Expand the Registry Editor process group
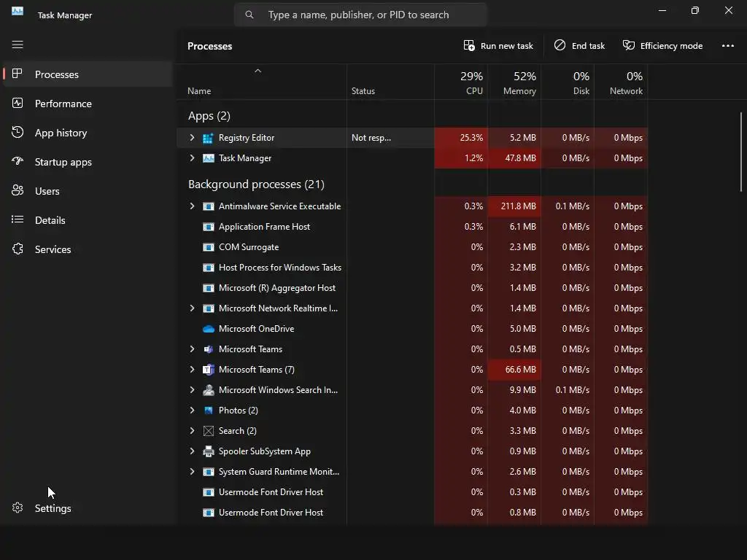747x560 pixels. tap(192, 138)
